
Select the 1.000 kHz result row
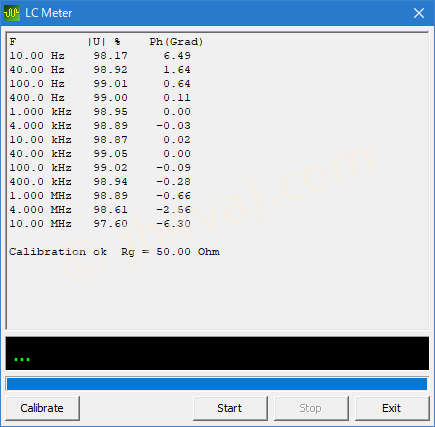pos(100,112)
